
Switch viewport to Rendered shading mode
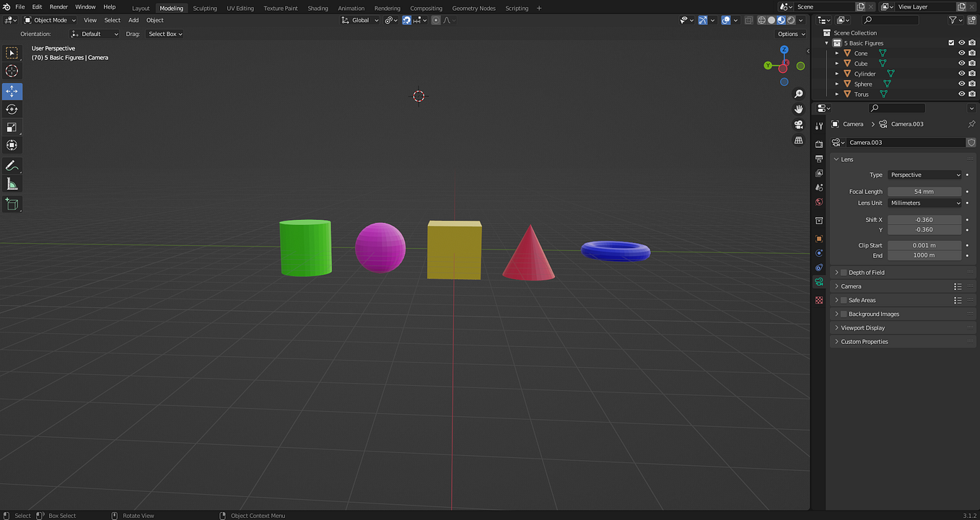coord(791,19)
